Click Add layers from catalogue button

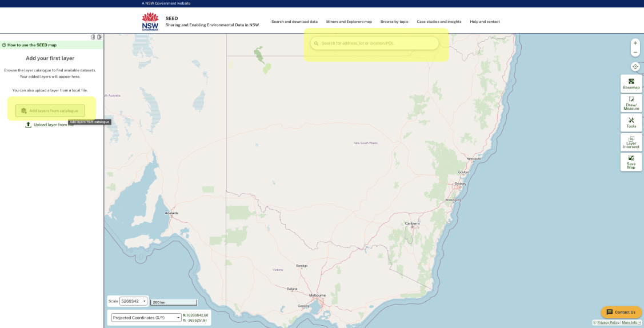(50, 111)
